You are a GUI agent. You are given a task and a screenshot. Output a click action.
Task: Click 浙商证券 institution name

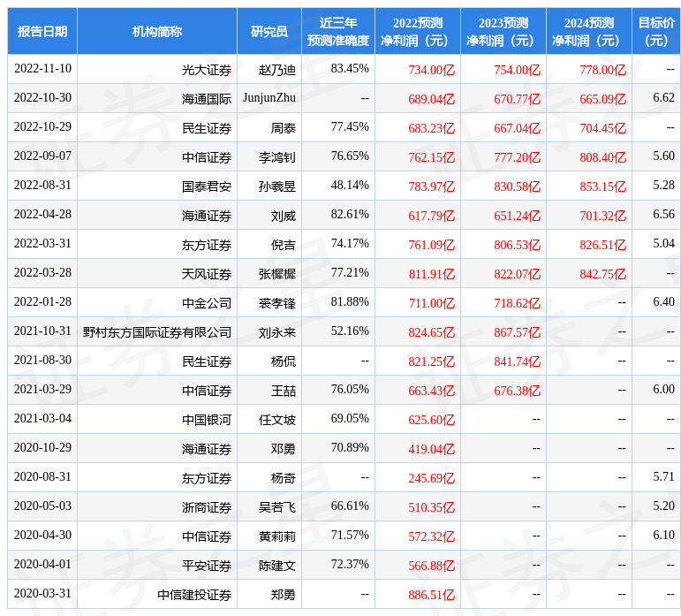207,507
